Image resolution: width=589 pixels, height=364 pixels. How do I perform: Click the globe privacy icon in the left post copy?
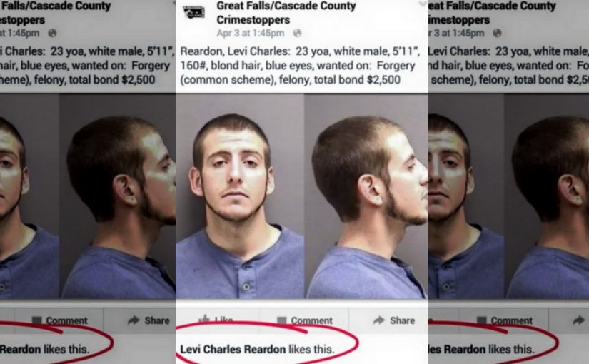pyautogui.click(x=52, y=33)
